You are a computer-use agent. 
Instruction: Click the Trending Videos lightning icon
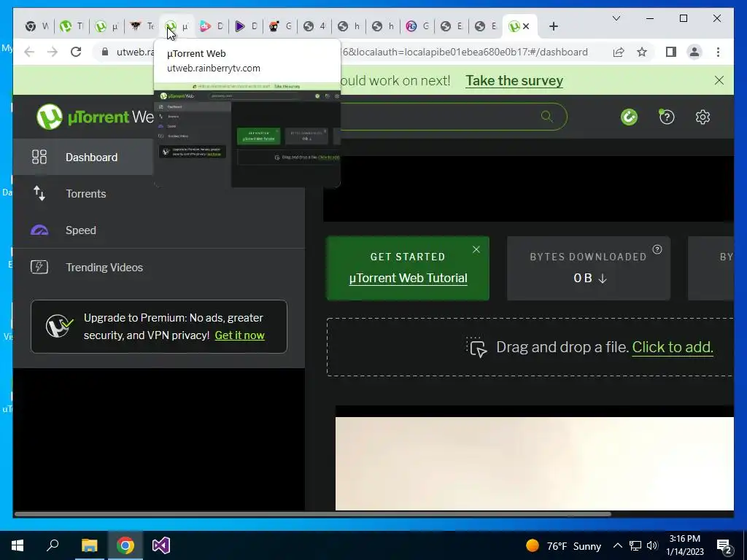tap(39, 267)
